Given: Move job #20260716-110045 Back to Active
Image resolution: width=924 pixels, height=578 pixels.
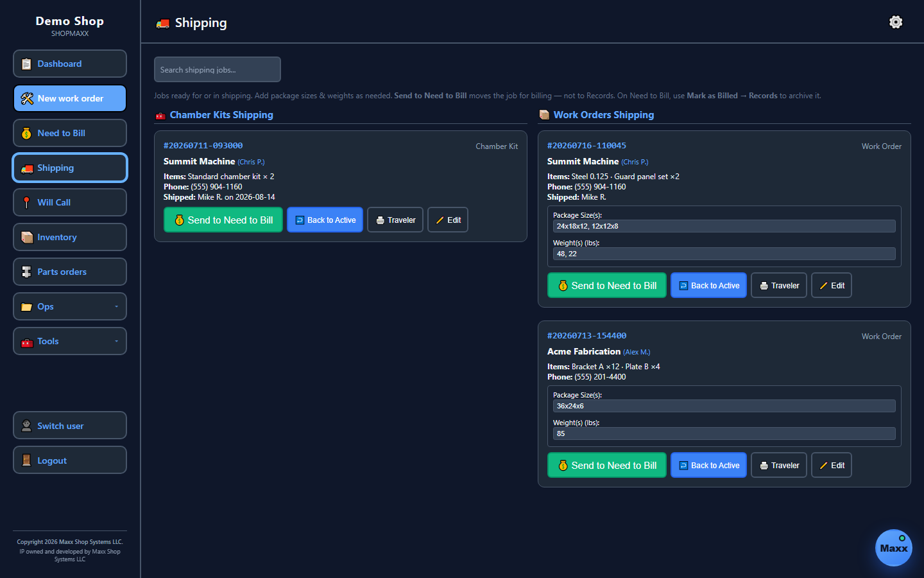Looking at the screenshot, I should [709, 285].
